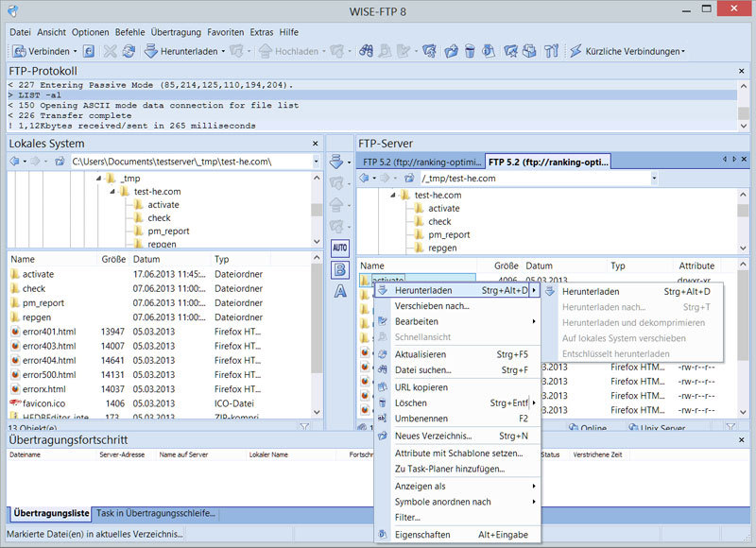
Task: Expand the Anzeigen als submenu
Action: tap(534, 487)
